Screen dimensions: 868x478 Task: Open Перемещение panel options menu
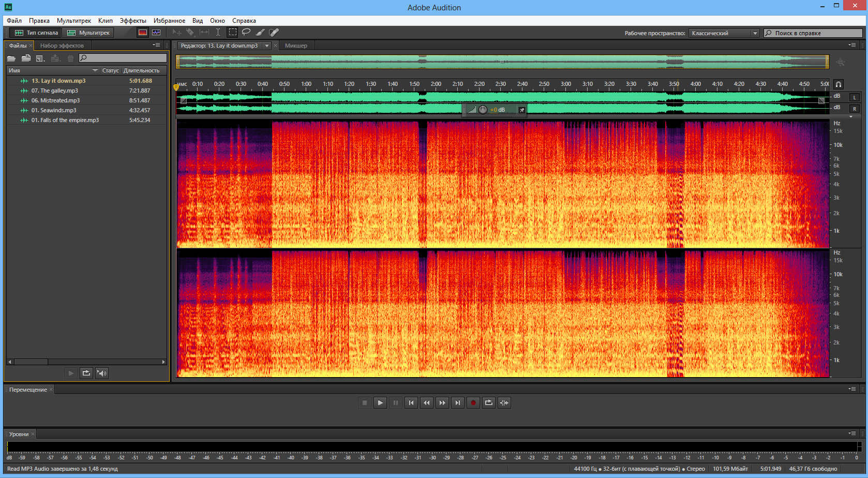852,389
